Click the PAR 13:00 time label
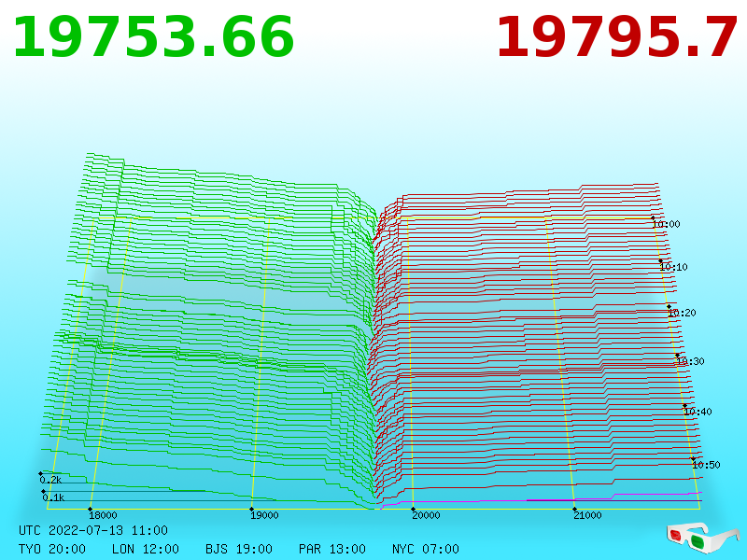Viewport: 747px width, 560px height. tap(332, 549)
